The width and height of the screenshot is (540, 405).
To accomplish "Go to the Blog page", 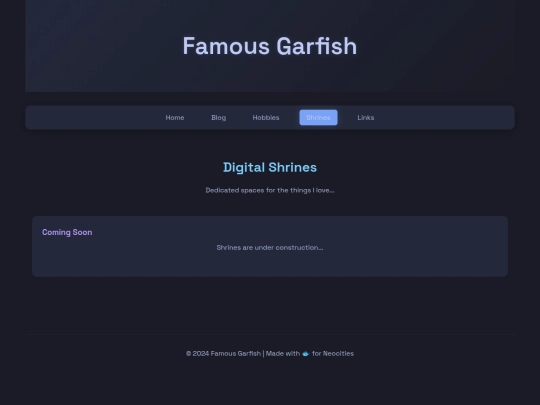I will (218, 118).
